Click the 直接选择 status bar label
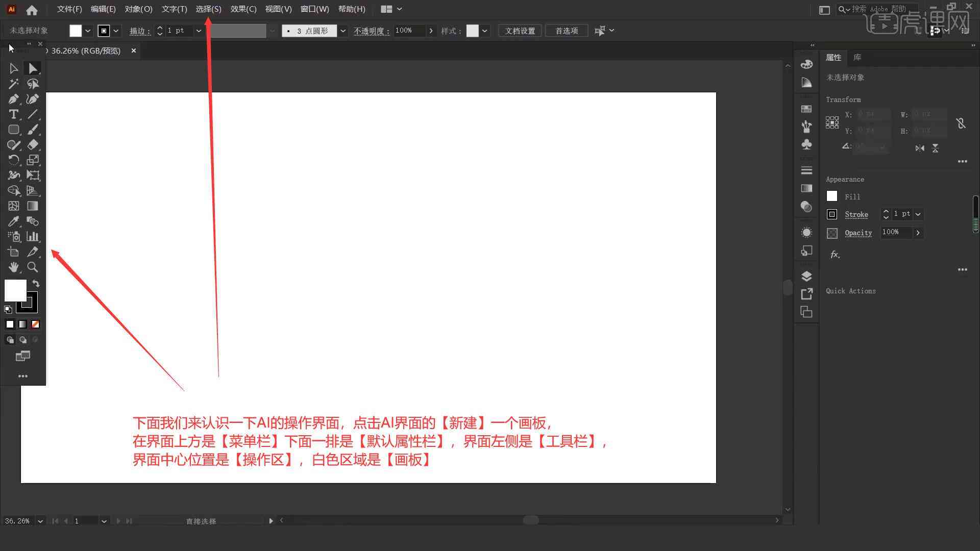Screen dimensions: 980x551 (x=201, y=521)
